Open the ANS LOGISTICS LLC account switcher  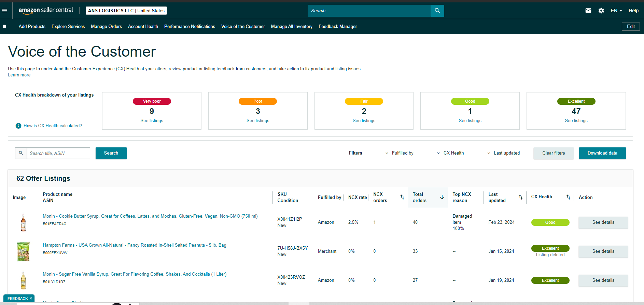click(x=126, y=11)
